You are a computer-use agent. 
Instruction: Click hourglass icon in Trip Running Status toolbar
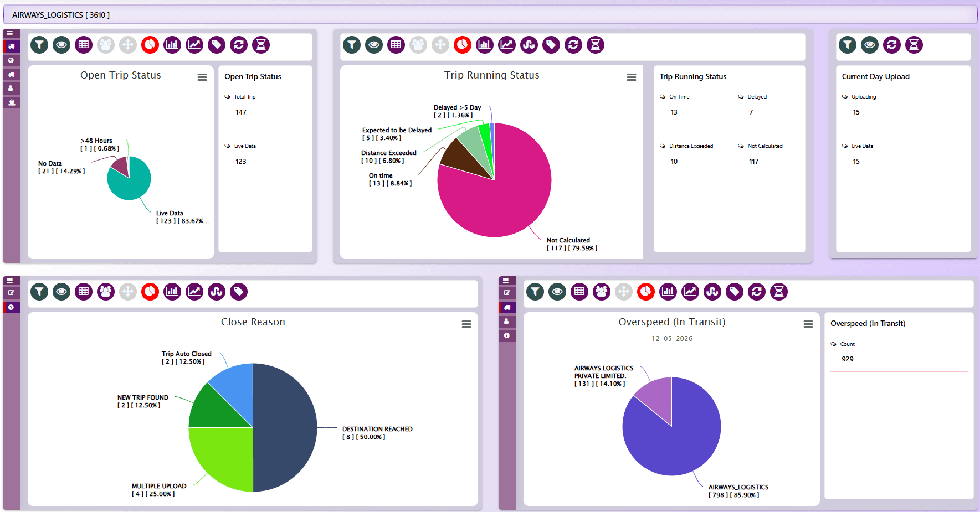pyautogui.click(x=596, y=45)
